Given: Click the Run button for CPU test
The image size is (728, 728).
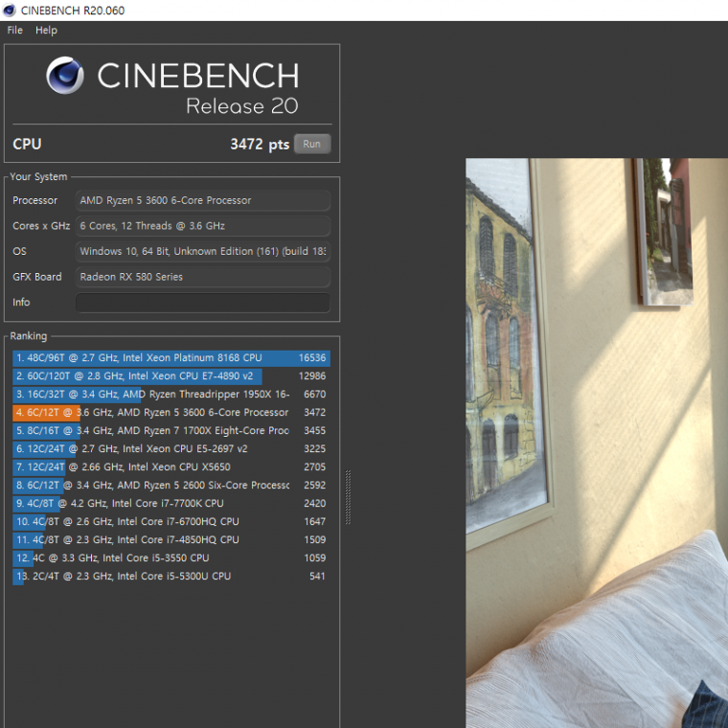Looking at the screenshot, I should point(312,144).
